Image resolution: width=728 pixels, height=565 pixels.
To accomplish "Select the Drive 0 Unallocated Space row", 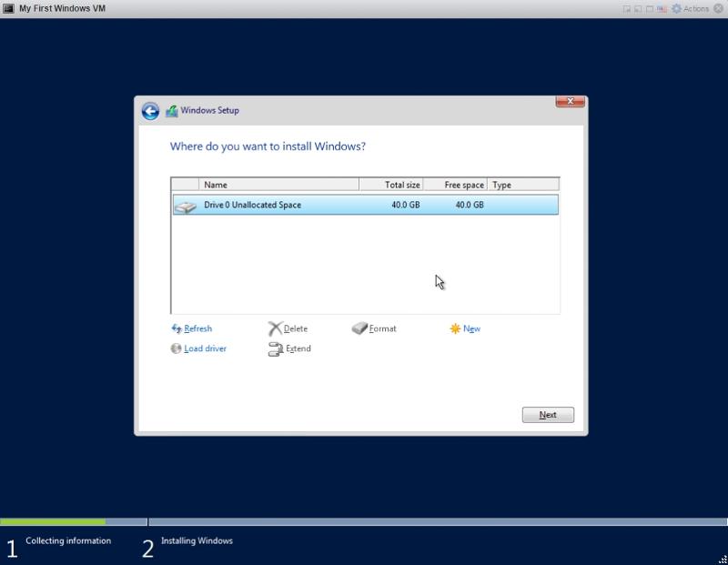I will coord(366,205).
